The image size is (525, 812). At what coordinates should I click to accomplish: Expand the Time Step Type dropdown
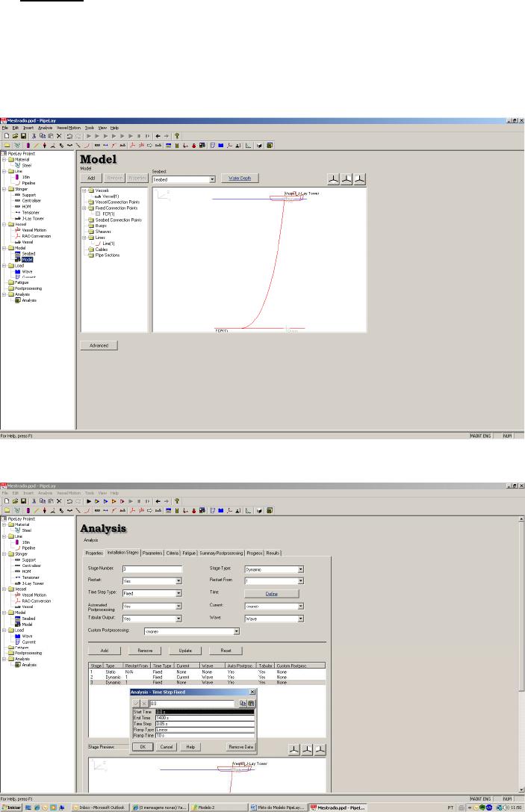click(x=179, y=594)
